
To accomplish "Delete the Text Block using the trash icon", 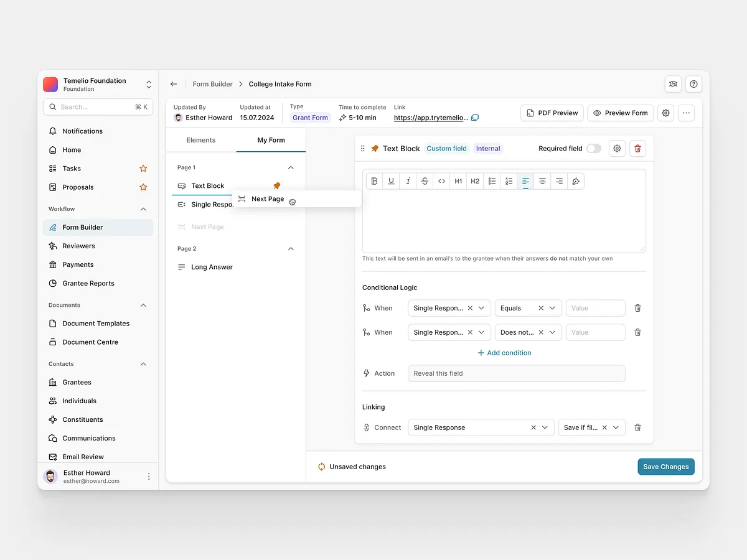I will point(637,148).
